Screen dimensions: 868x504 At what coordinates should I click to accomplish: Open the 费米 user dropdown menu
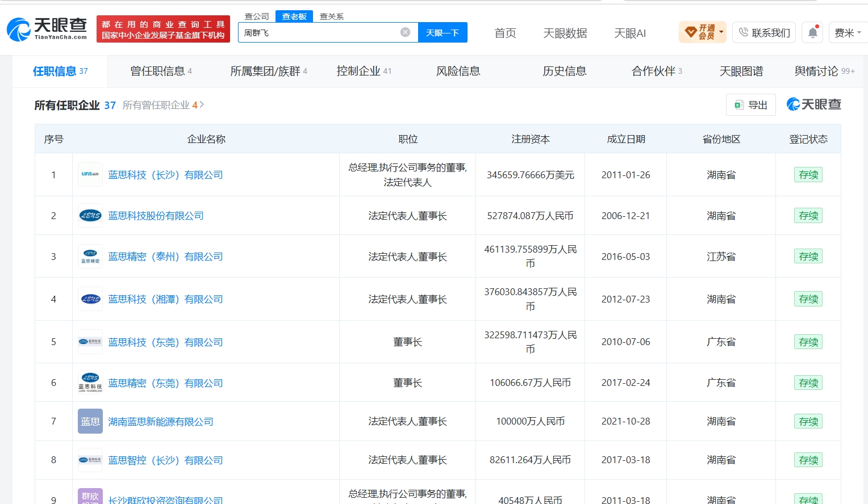pyautogui.click(x=848, y=32)
